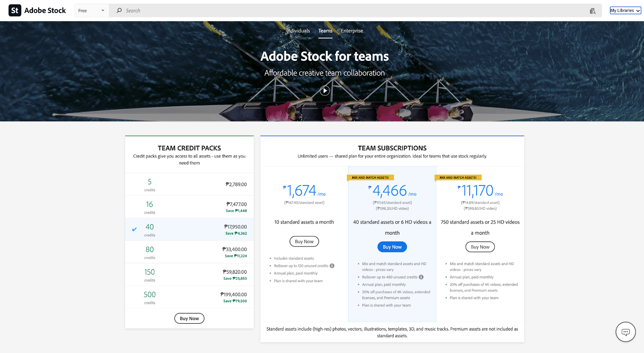The width and height of the screenshot is (644, 353).
Task: Expand the My Libraries dropdown
Action: (x=625, y=10)
